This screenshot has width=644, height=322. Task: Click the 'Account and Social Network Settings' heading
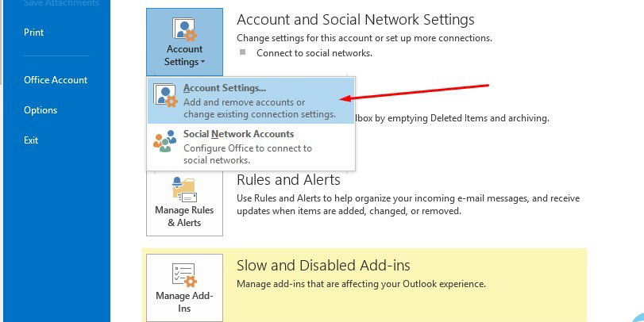[x=355, y=20]
